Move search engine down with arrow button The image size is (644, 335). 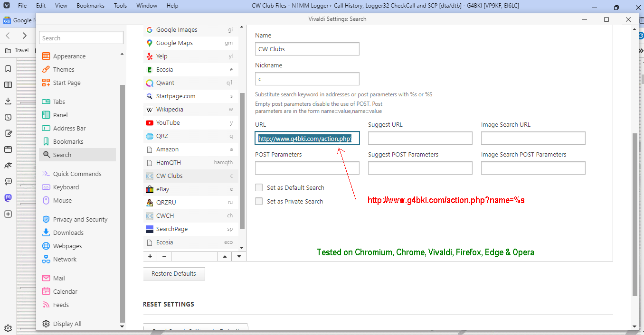pos(239,256)
